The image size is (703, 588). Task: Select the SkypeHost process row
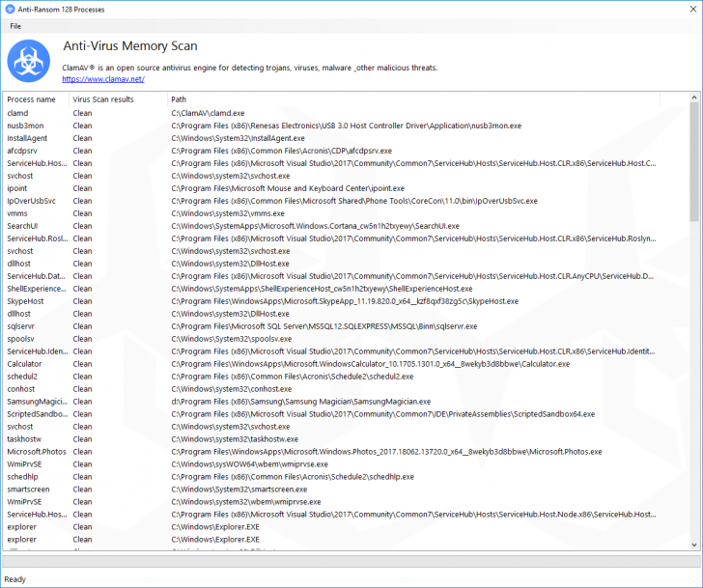click(332, 301)
